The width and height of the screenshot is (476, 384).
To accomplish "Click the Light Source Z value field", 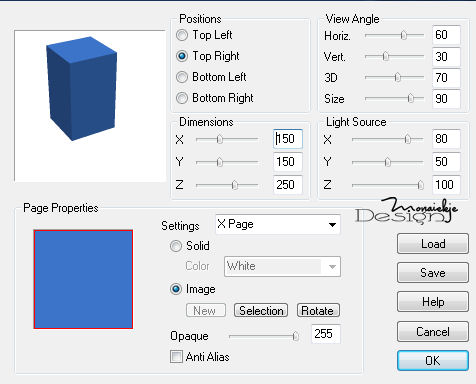I will (x=446, y=185).
